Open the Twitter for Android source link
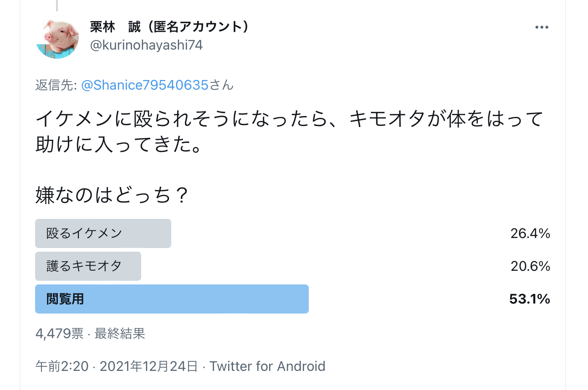The width and height of the screenshot is (588, 390). point(267,366)
